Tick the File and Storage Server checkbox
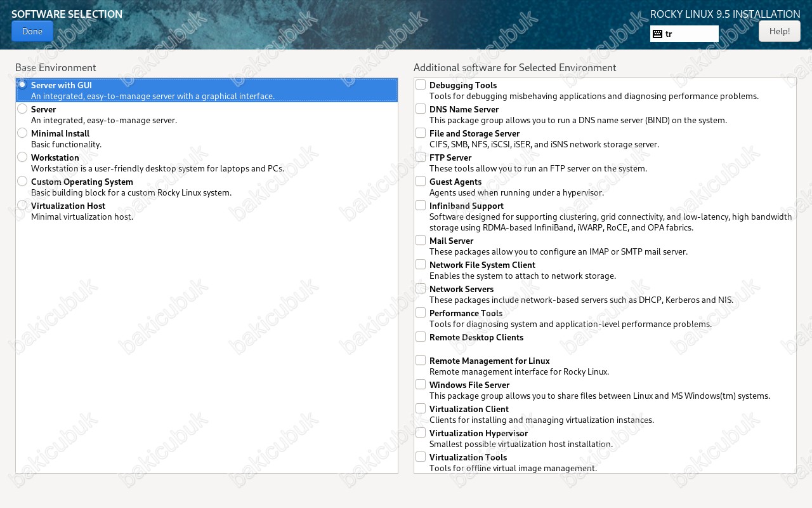The width and height of the screenshot is (812, 508). click(x=421, y=133)
